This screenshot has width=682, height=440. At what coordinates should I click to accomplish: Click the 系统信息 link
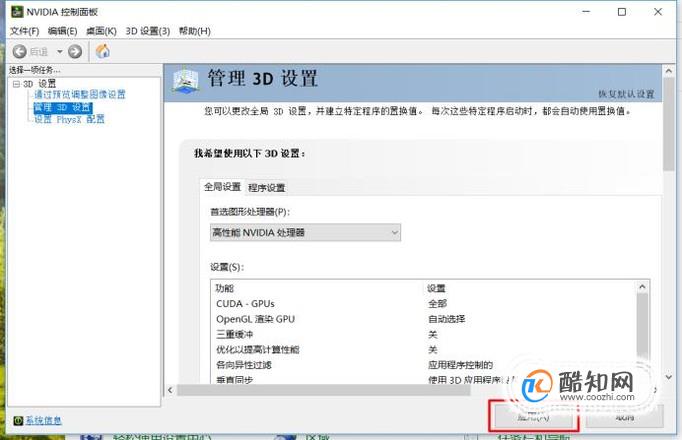point(43,420)
